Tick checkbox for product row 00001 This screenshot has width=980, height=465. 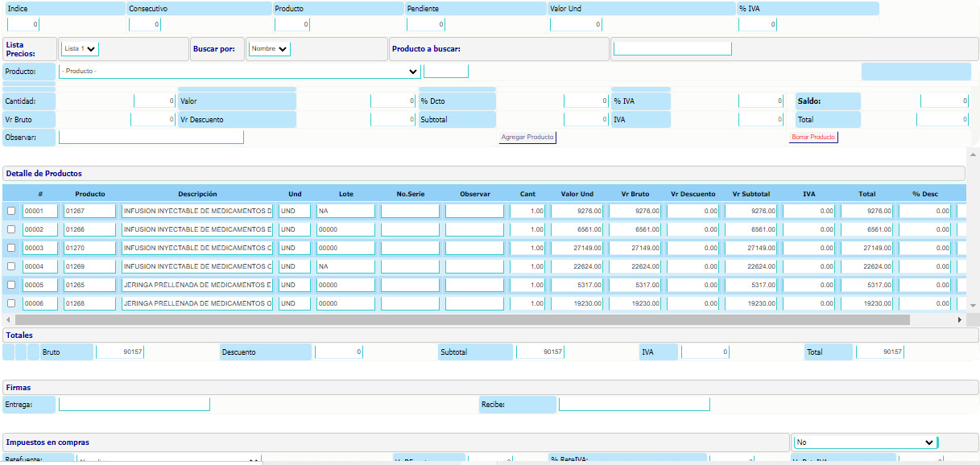(x=10, y=211)
